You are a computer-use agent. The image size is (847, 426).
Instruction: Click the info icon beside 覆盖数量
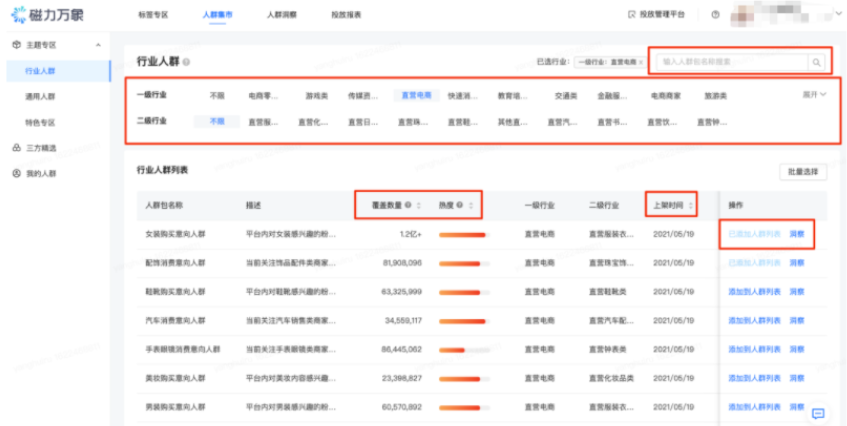point(408,205)
